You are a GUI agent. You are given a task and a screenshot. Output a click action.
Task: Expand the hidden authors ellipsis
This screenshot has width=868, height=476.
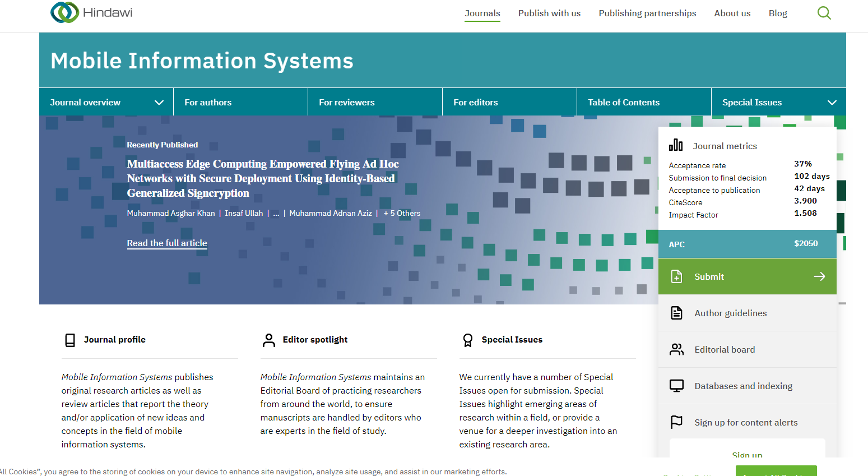(276, 213)
